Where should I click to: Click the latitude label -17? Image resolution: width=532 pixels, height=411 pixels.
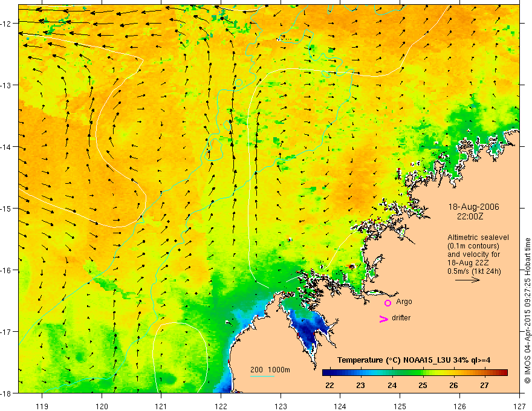point(7,332)
